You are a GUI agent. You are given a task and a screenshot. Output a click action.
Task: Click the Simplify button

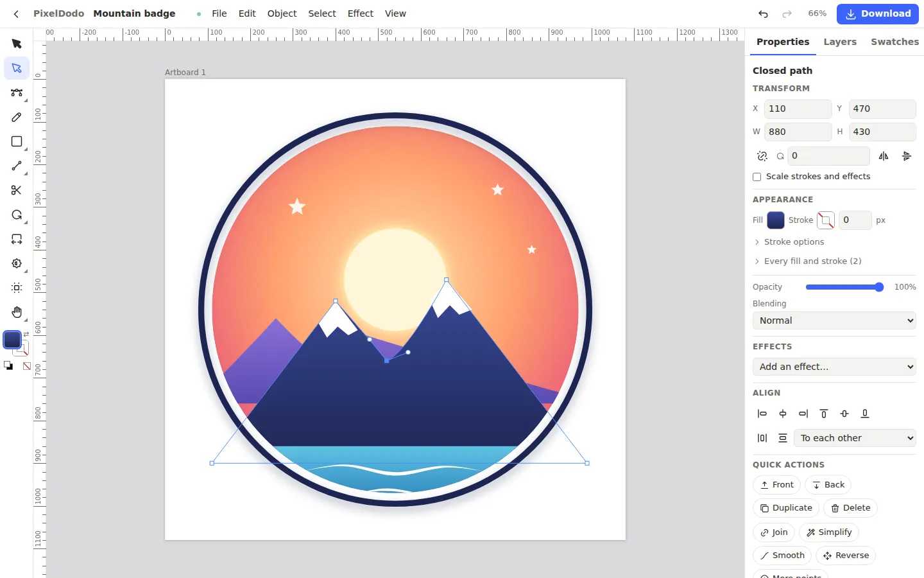[829, 532]
